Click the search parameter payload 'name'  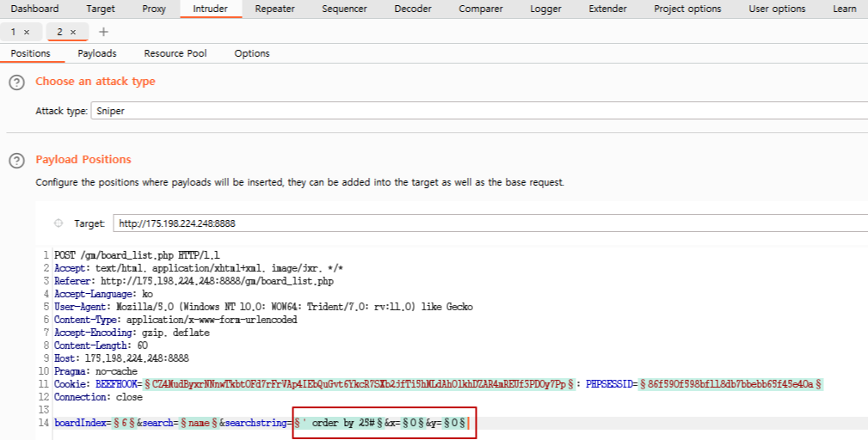(199, 424)
